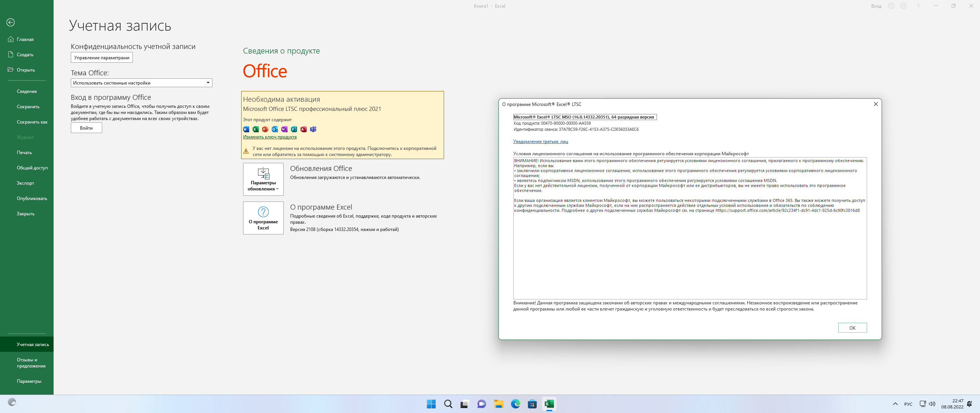Click the О программе Excel button
980x413 pixels.
pos(263,218)
